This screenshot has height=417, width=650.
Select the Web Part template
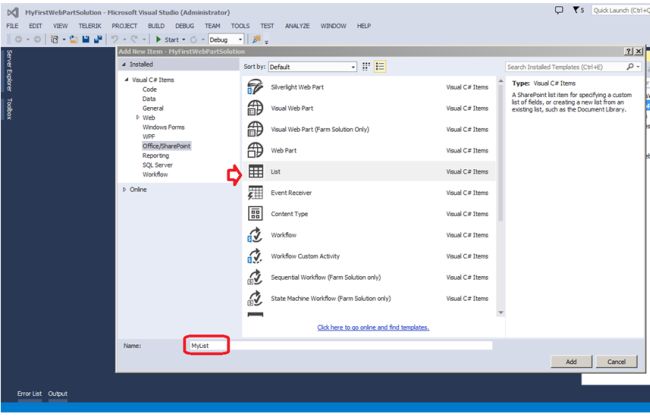(369, 150)
